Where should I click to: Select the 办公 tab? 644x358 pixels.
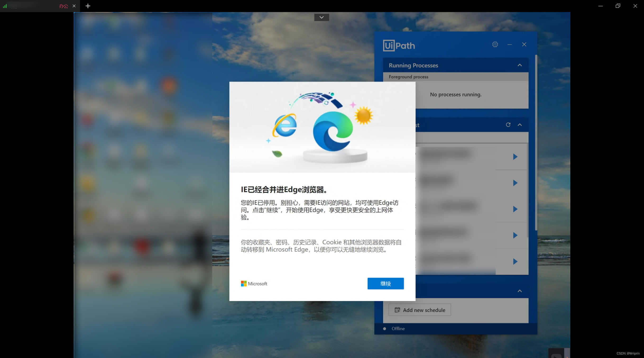click(63, 6)
